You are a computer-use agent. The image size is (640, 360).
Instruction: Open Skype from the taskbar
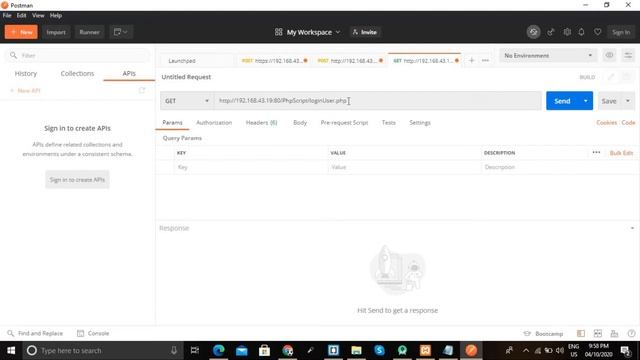(x=379, y=350)
